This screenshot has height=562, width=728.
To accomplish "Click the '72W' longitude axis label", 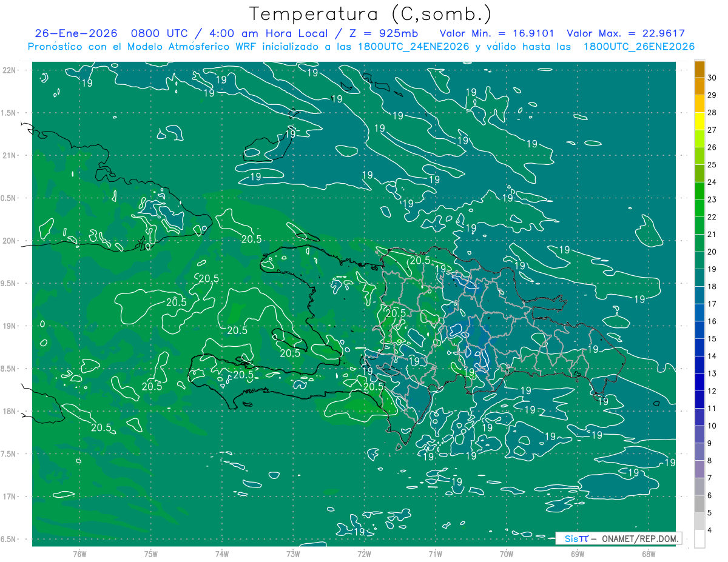I will (x=364, y=554).
